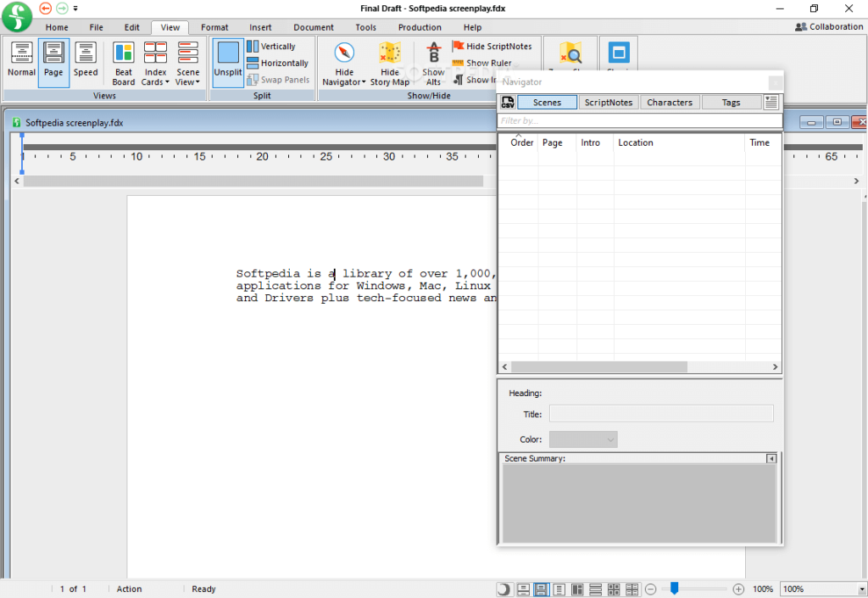Open the Tools ribbon tab
Viewport: 868px width, 598px height.
[x=365, y=27]
